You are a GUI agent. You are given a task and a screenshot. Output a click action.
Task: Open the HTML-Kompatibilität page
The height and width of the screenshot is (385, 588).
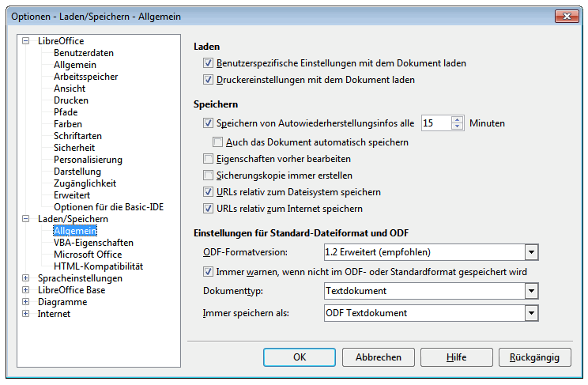pyautogui.click(x=98, y=266)
